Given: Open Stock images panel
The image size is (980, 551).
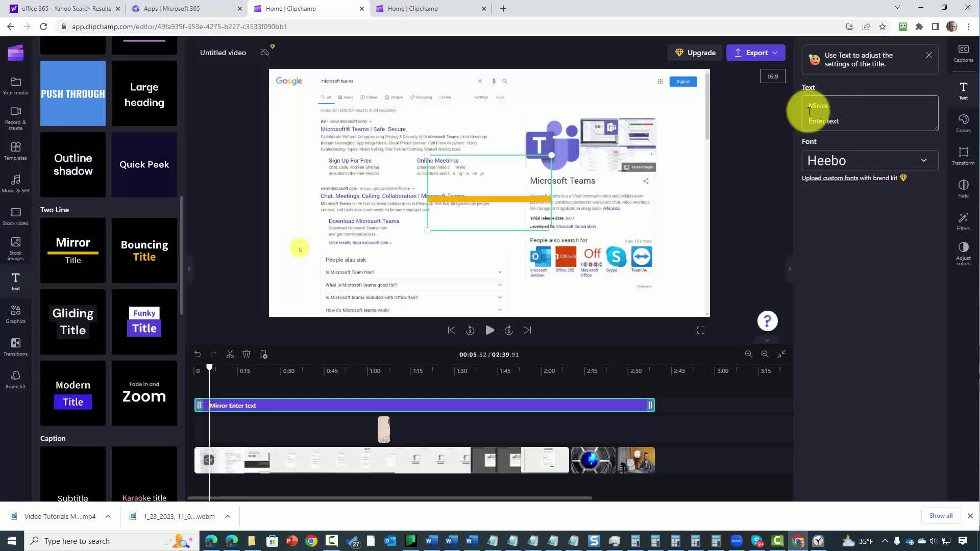Looking at the screenshot, I should coord(15,249).
